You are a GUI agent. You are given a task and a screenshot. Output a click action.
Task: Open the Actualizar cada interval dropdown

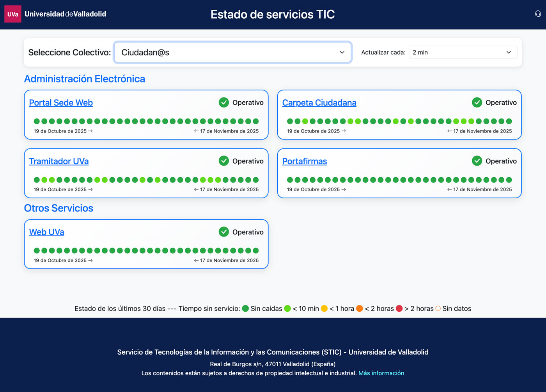(x=463, y=52)
